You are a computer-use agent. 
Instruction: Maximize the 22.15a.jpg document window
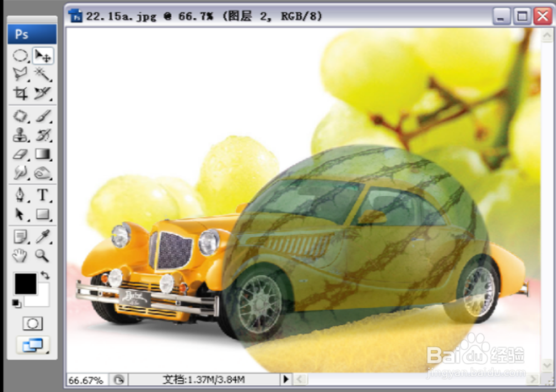522,16
